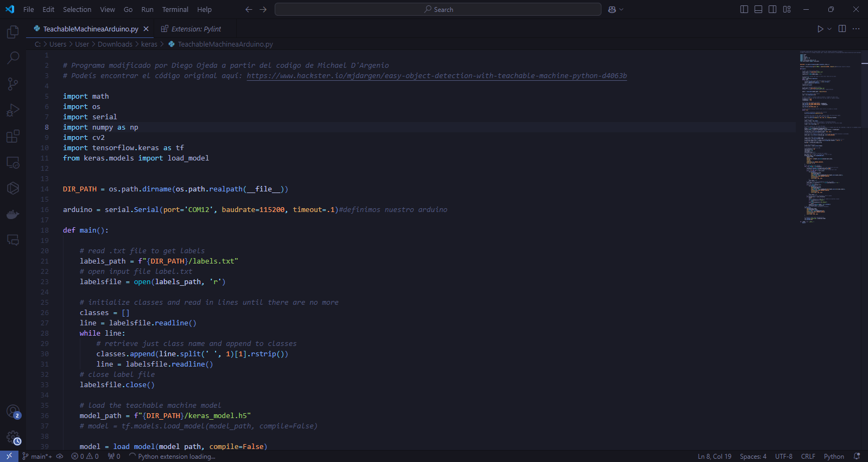Viewport: 868px width, 462px height.
Task: Open the run button dropdown arrow
Action: click(829, 29)
